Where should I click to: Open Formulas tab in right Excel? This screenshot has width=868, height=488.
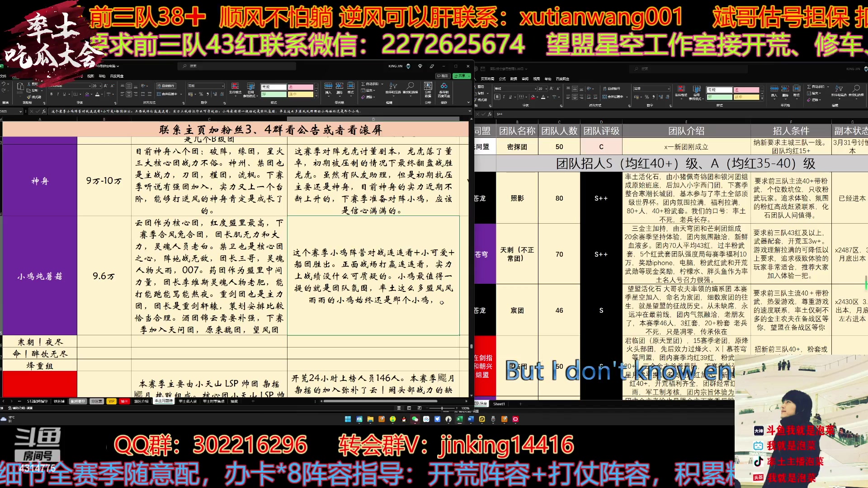502,79
